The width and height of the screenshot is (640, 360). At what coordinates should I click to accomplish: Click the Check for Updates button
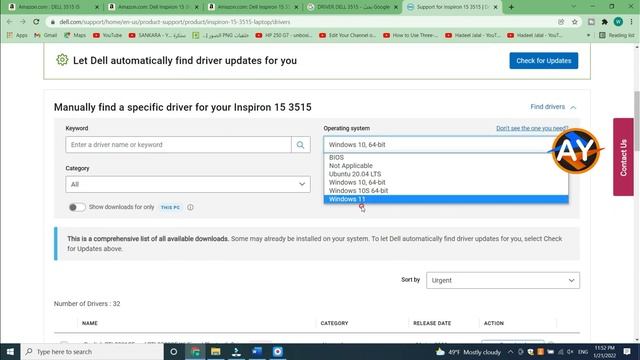point(543,61)
